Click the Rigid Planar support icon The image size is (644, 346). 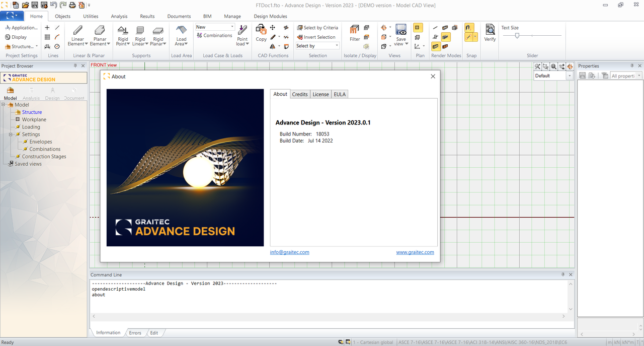(x=158, y=35)
